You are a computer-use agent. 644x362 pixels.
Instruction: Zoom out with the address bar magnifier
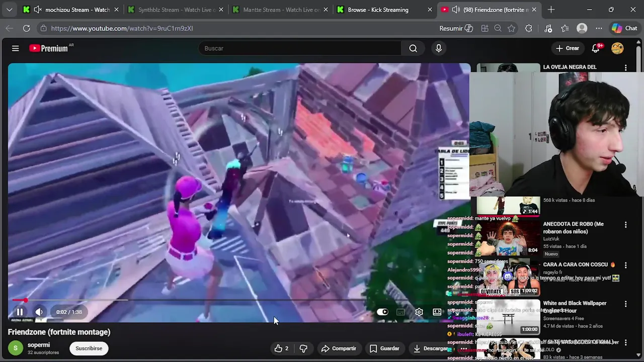(x=498, y=28)
